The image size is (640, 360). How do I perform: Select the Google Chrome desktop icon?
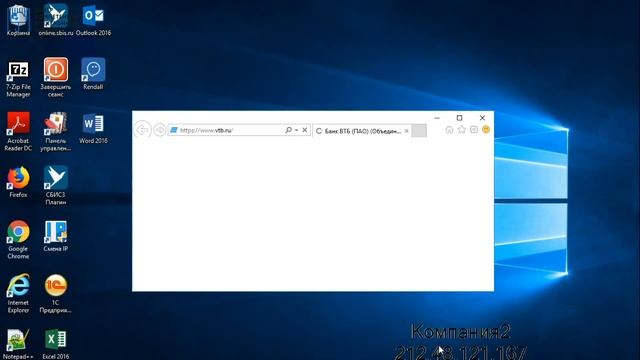point(18,240)
